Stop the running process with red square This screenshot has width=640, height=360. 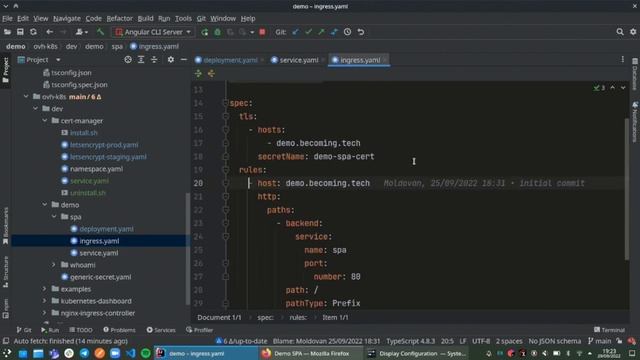[262, 32]
